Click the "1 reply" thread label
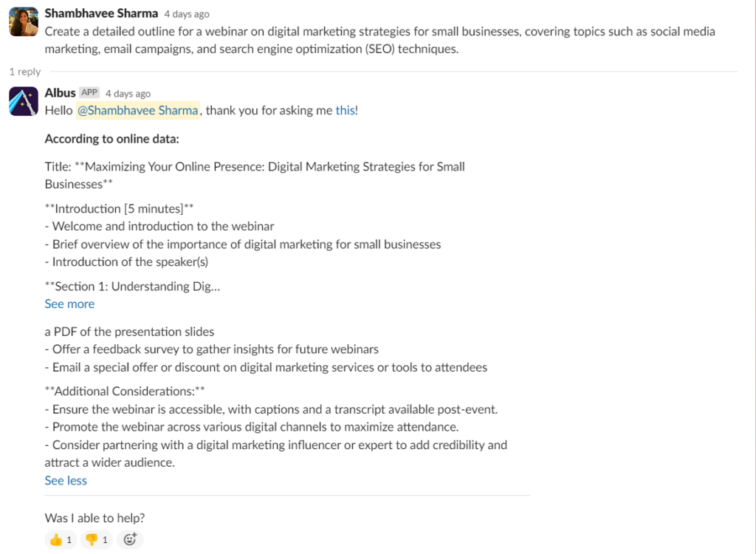The image size is (756, 554). pyautogui.click(x=25, y=72)
